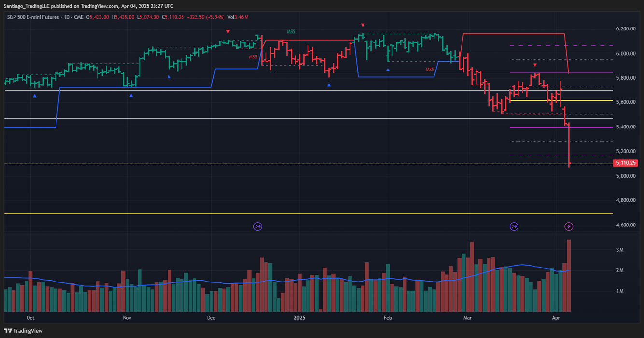Image resolution: width=644 pixels, height=338 pixels.
Task: Click the red sell arrow above the December peak
Action: (228, 31)
